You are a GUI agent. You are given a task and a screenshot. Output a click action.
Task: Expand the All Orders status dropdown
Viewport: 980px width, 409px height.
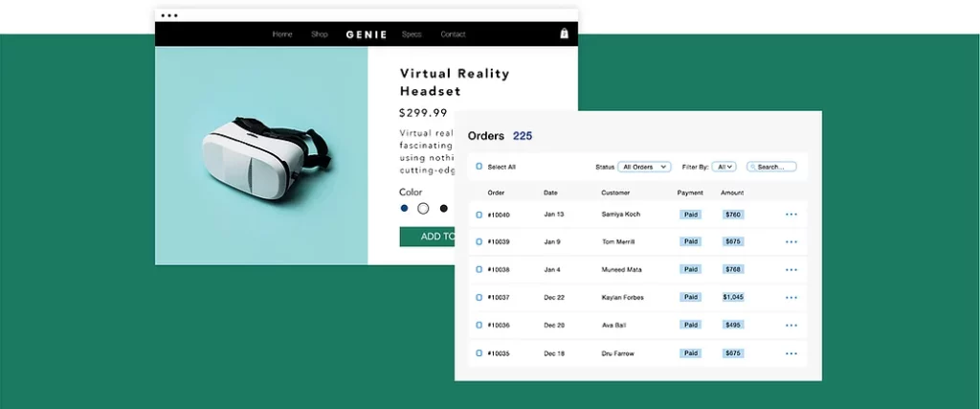(x=644, y=167)
